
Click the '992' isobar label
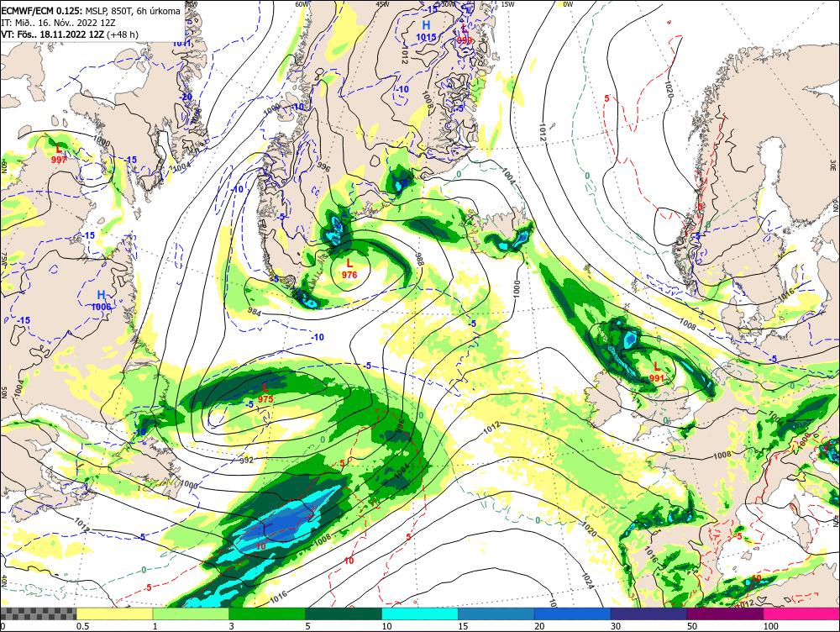tap(246, 461)
